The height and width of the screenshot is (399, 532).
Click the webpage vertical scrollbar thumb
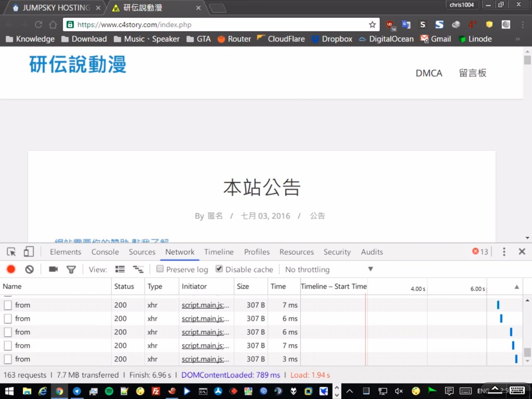click(x=527, y=60)
